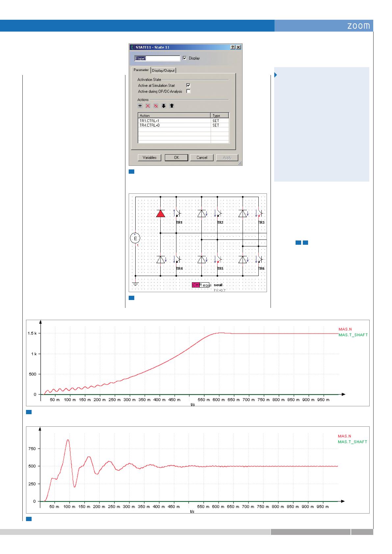Click the Type column header
This screenshot has height=554, width=392.
220,115
